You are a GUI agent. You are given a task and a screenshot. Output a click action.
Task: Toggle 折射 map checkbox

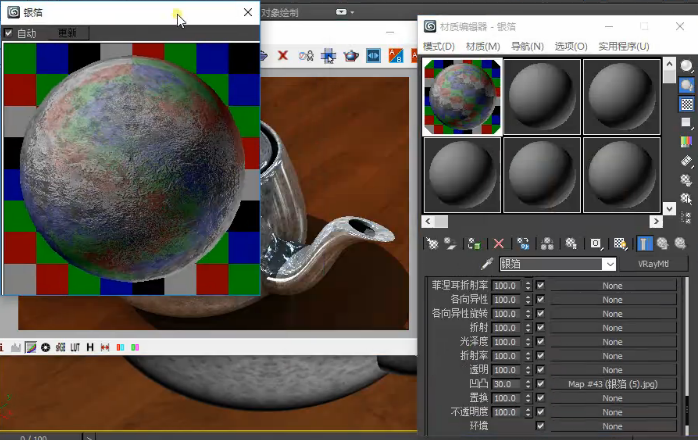pos(540,327)
